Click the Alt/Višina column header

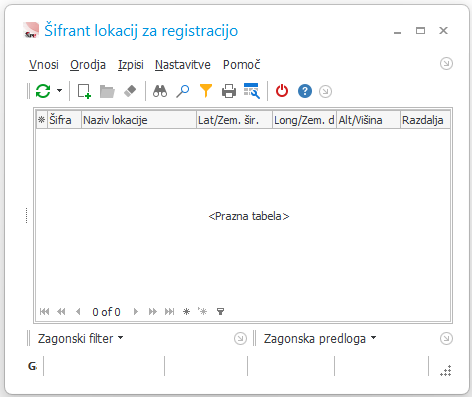368,120
